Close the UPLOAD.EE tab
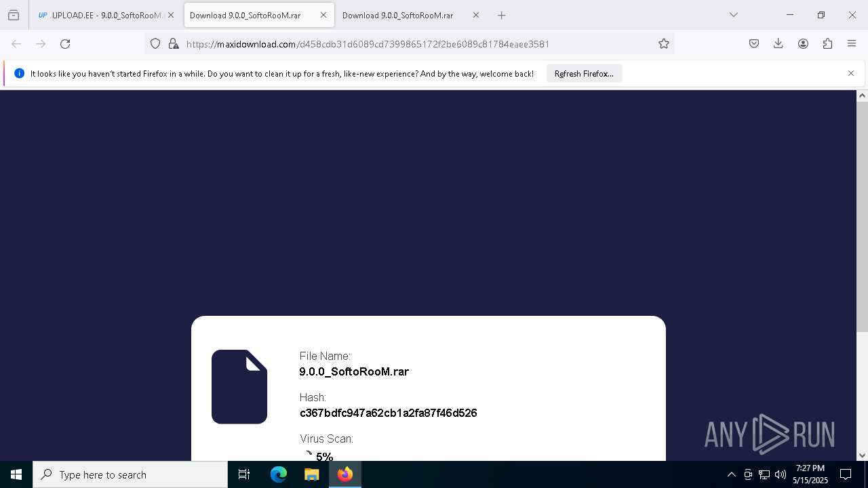This screenshot has width=868, height=488. click(x=171, y=15)
